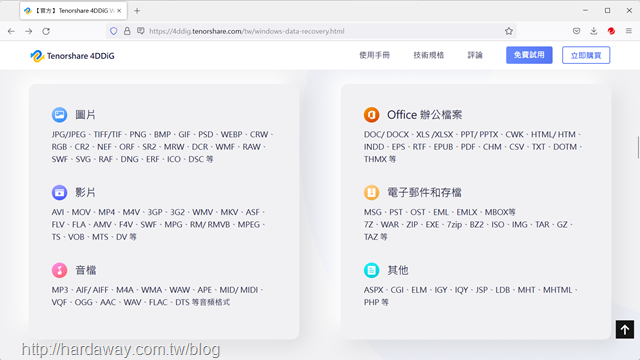Open the 評論 reviews menu item
The height and width of the screenshot is (360, 640).
click(x=475, y=55)
